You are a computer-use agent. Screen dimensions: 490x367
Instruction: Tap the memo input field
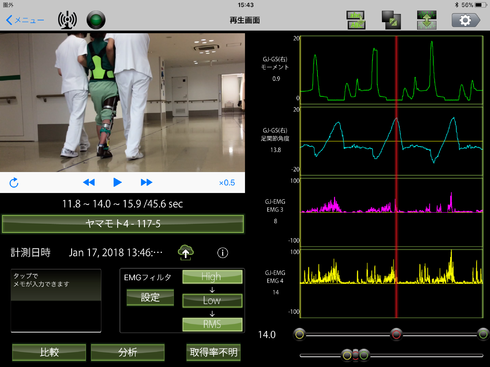pyautogui.click(x=56, y=300)
